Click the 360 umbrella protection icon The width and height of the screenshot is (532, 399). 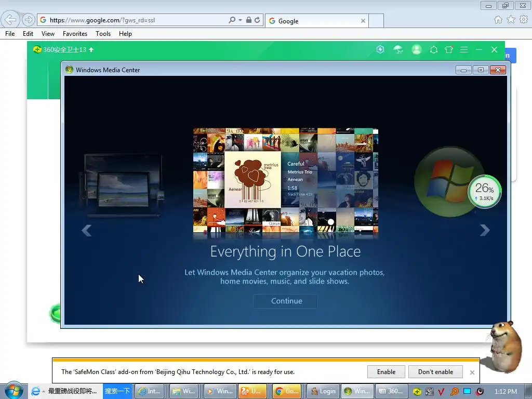coord(398,49)
